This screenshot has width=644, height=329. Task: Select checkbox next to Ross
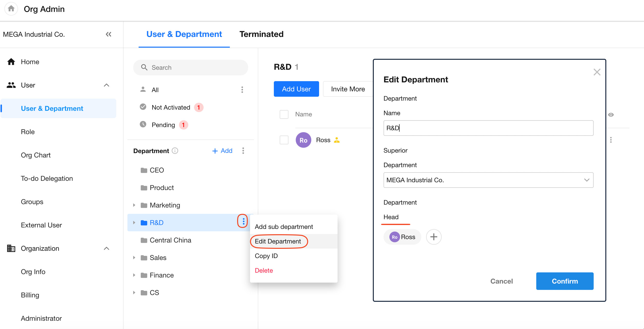(x=284, y=140)
